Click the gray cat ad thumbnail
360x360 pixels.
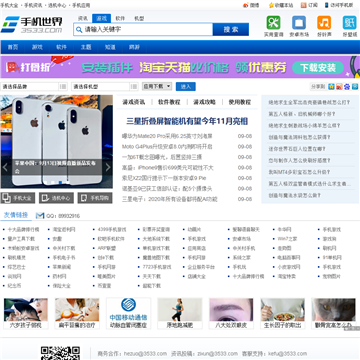[x=334, y=313]
